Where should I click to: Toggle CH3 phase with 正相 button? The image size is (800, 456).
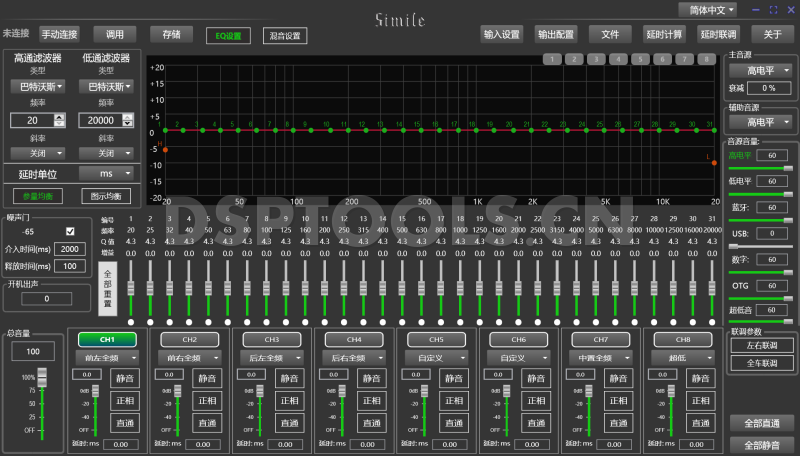click(x=289, y=401)
